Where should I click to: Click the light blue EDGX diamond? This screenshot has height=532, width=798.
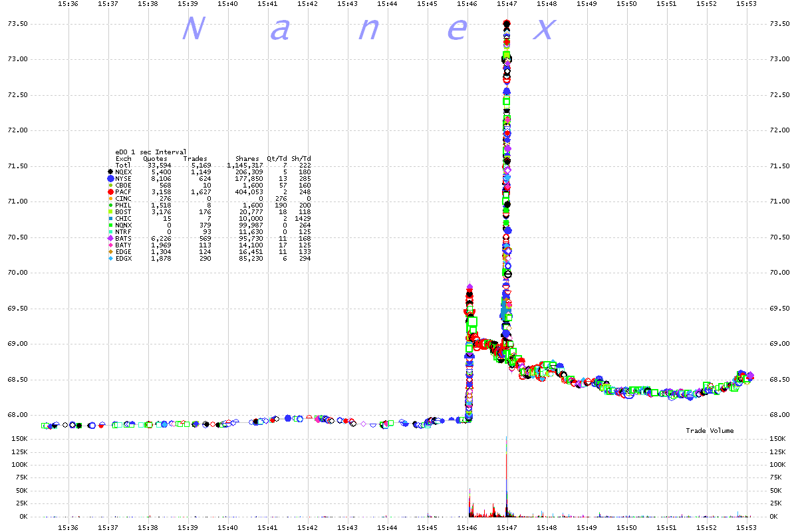coord(110,258)
